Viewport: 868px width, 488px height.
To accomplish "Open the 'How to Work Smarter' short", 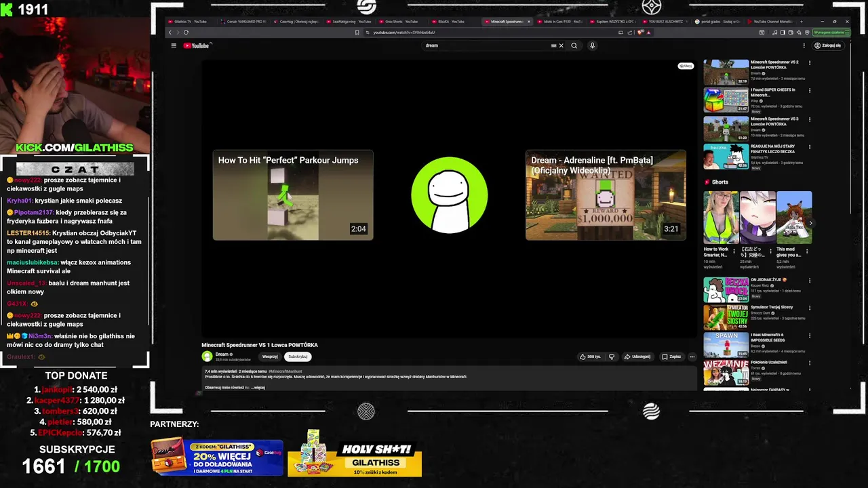I will [721, 217].
